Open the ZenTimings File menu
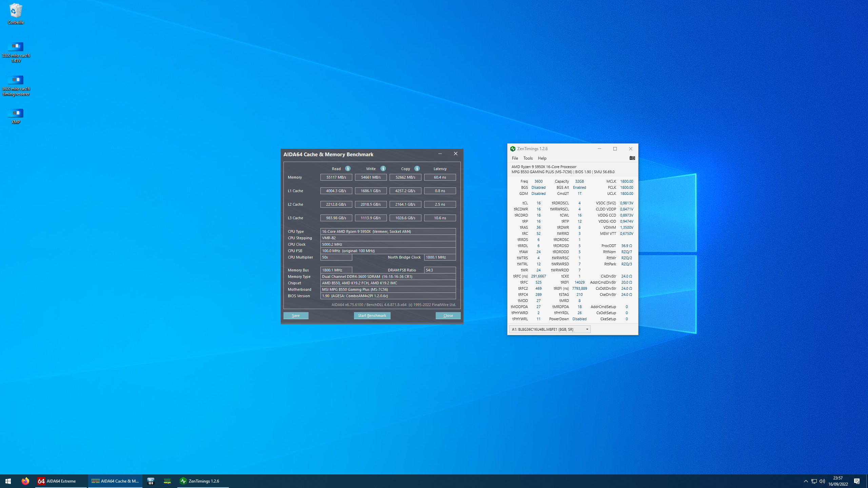The height and width of the screenshot is (488, 868). tap(515, 158)
